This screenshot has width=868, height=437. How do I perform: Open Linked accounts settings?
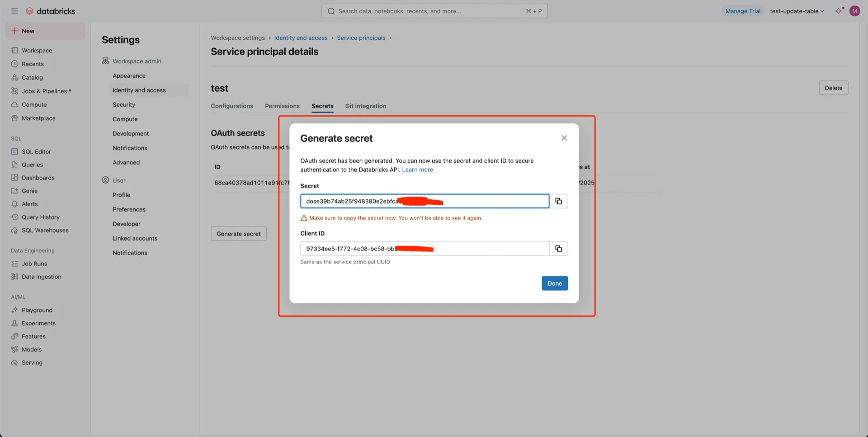tap(135, 238)
